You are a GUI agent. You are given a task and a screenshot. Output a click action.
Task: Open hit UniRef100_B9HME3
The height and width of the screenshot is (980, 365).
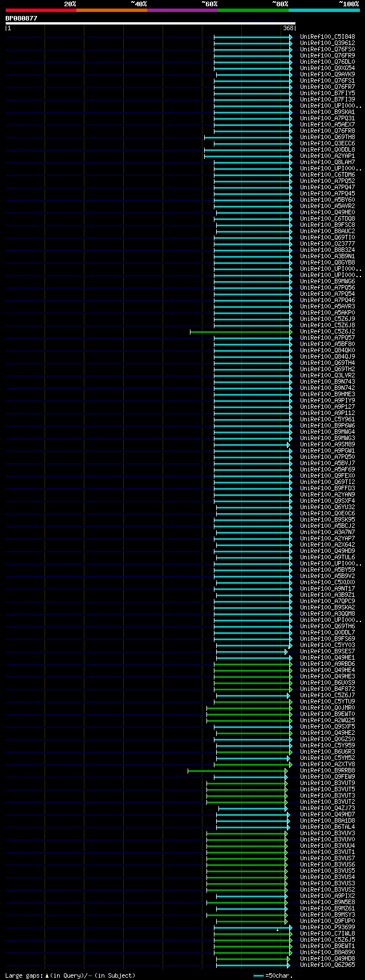pos(327,395)
